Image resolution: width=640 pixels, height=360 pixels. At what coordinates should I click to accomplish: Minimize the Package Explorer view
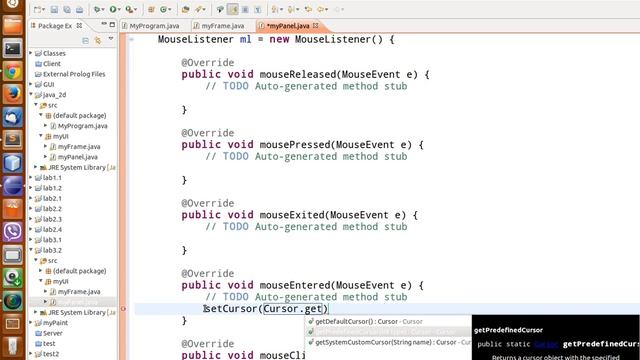tap(104, 24)
